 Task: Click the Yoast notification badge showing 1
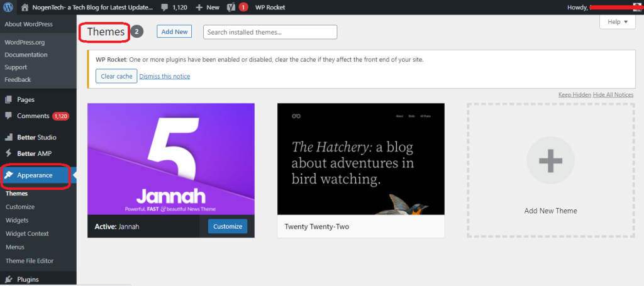coord(243,8)
